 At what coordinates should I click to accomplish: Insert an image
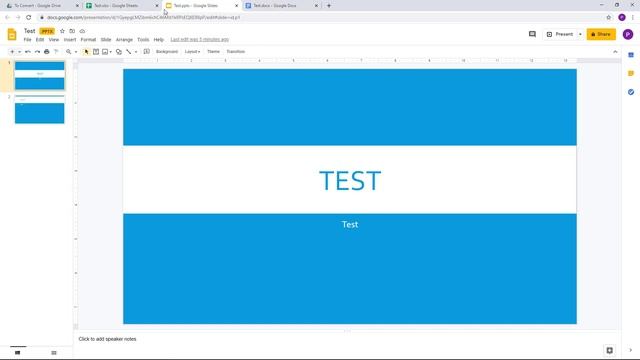(x=105, y=52)
